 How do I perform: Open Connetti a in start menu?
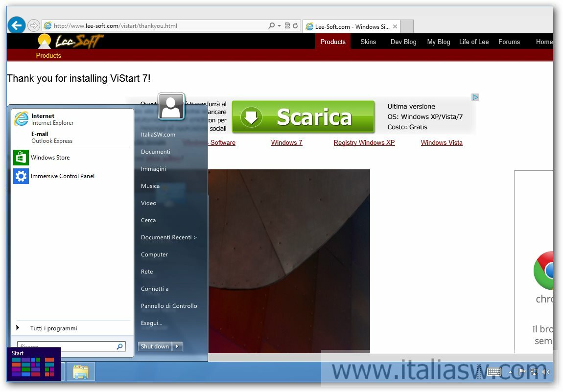(154, 289)
